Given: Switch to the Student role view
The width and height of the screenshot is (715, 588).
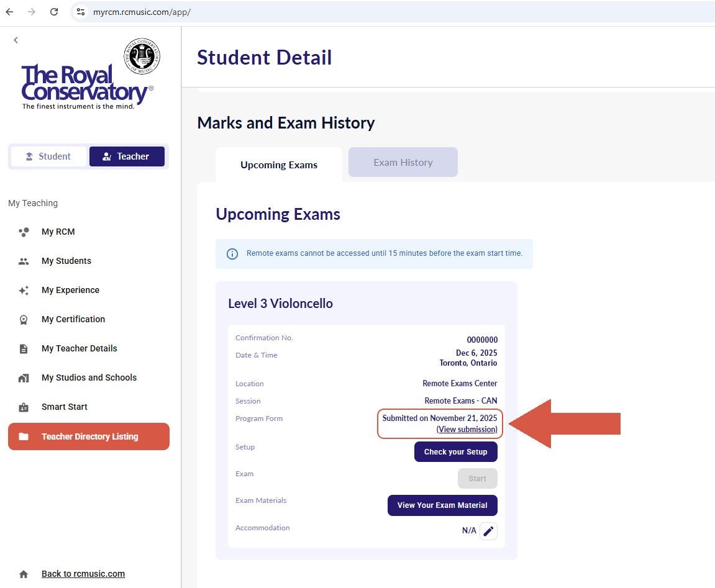Looking at the screenshot, I should click(x=48, y=156).
